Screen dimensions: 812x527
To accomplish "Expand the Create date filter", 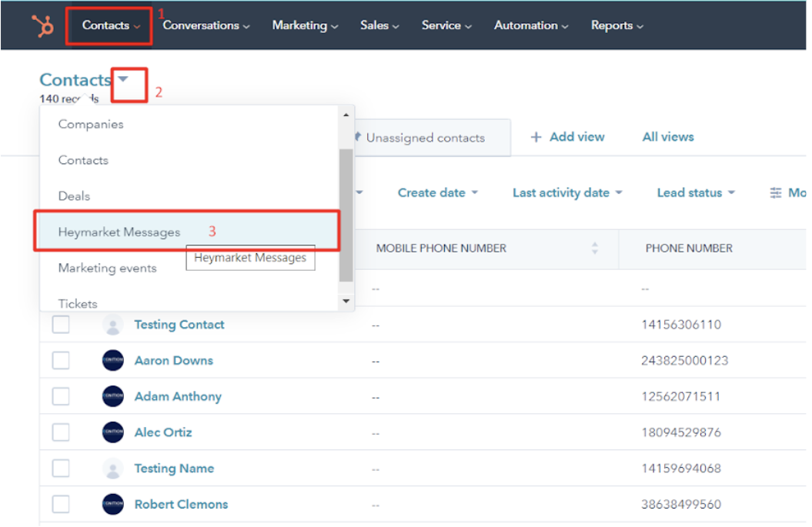I will point(438,192).
